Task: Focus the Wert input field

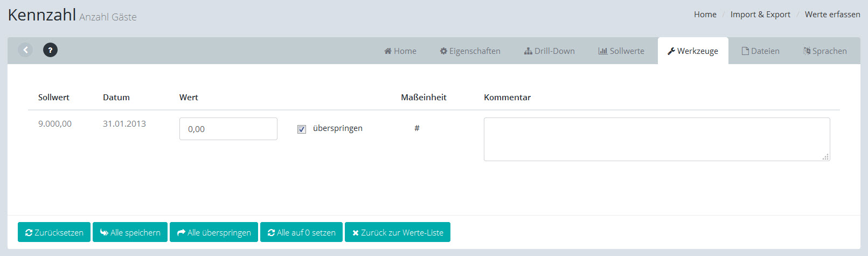Action: coord(228,129)
